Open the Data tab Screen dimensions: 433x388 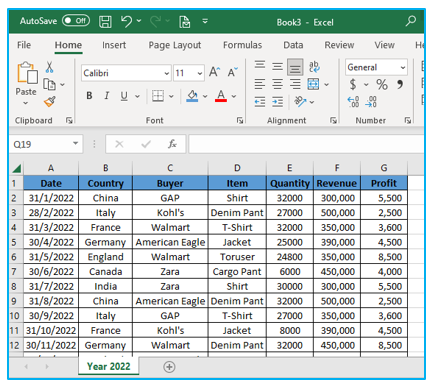pos(293,45)
